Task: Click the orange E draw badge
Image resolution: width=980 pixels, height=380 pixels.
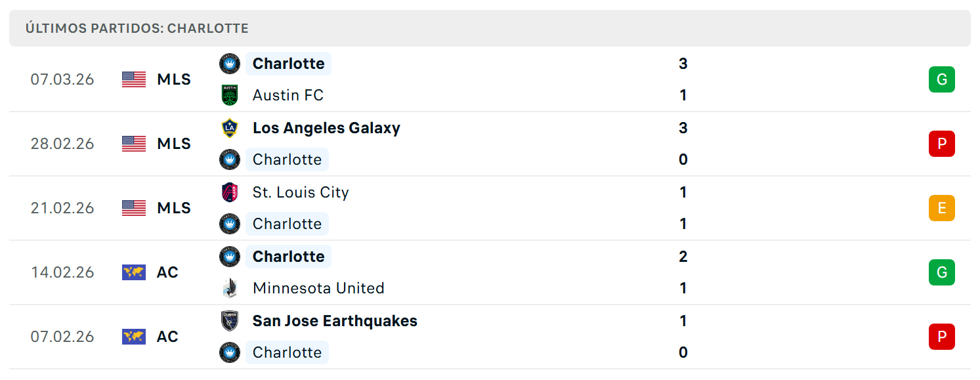Action: coord(941,208)
